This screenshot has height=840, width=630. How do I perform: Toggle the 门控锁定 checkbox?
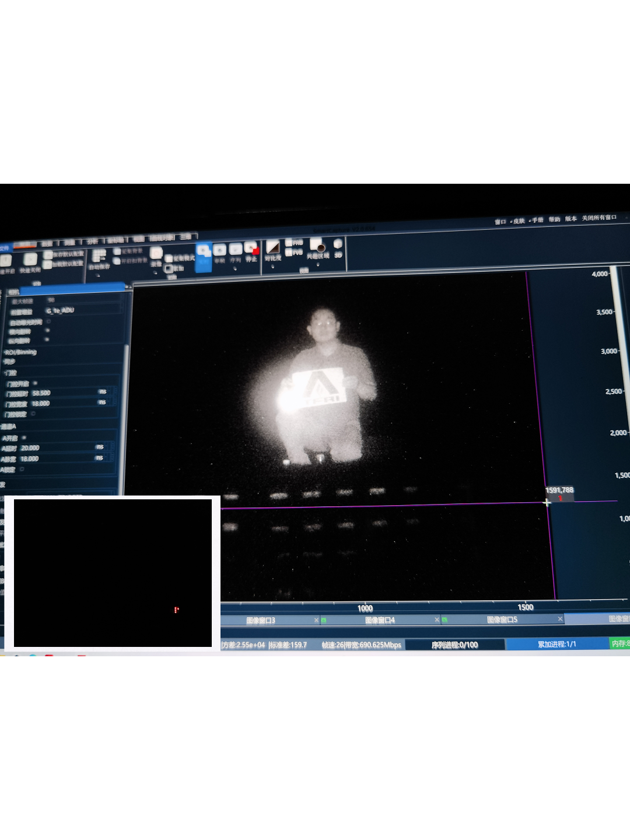pyautogui.click(x=33, y=414)
